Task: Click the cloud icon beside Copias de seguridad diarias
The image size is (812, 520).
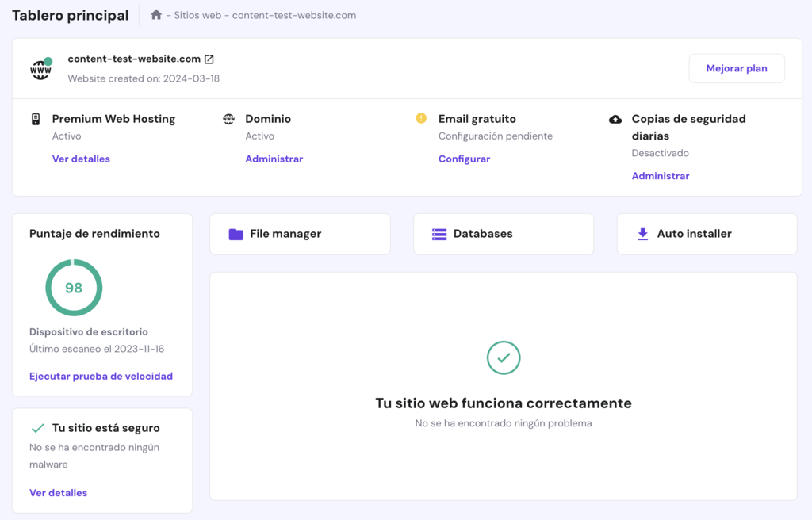Action: point(616,119)
